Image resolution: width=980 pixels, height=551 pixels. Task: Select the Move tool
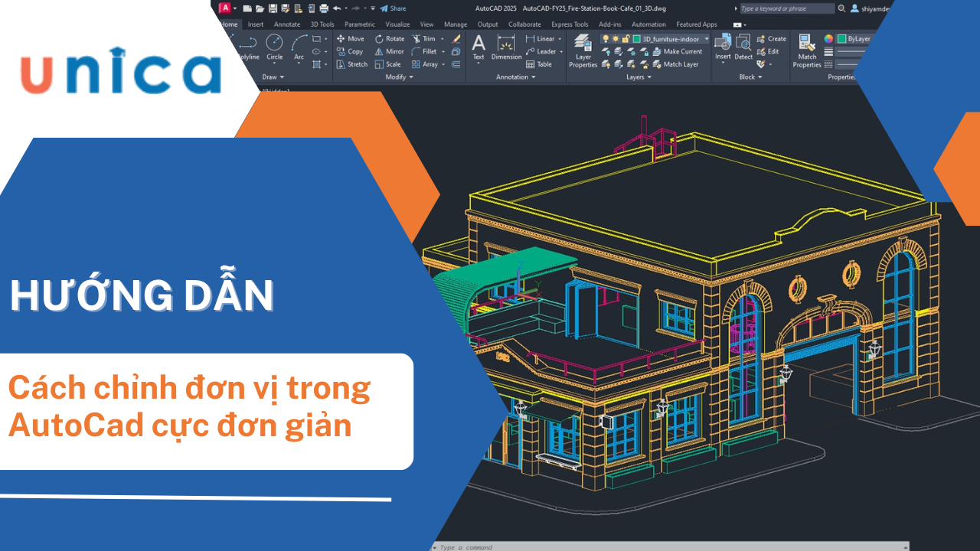[351, 38]
